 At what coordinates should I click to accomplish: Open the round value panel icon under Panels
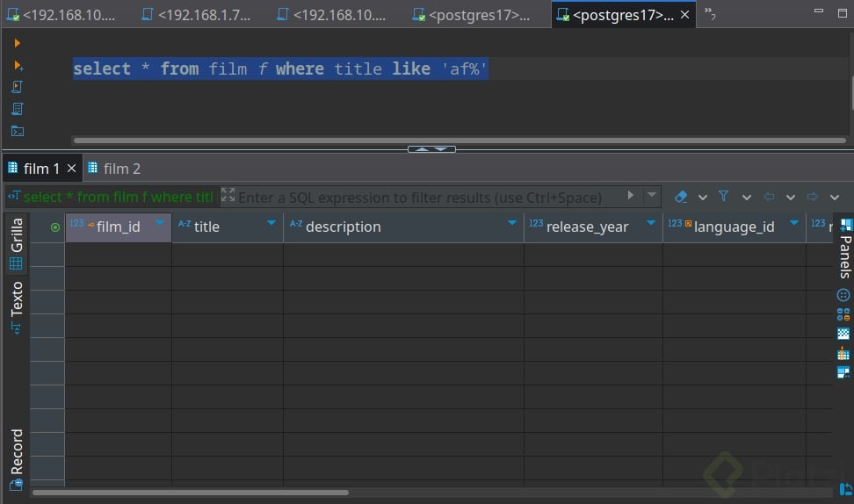(843, 295)
